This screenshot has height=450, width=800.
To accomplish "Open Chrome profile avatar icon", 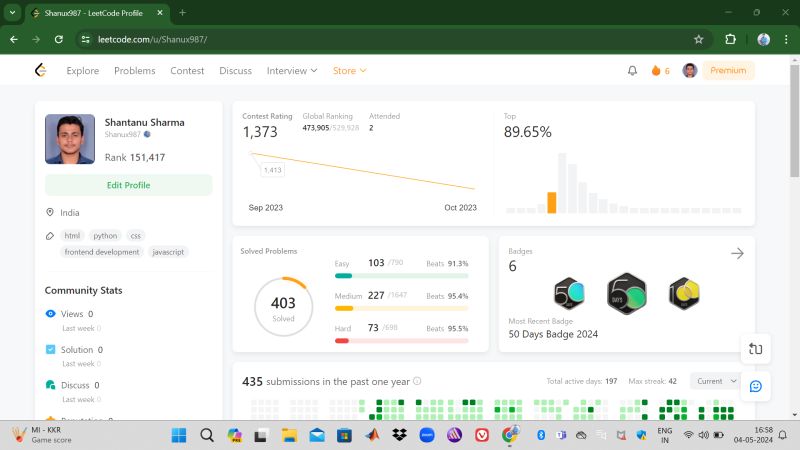I will [x=763, y=39].
